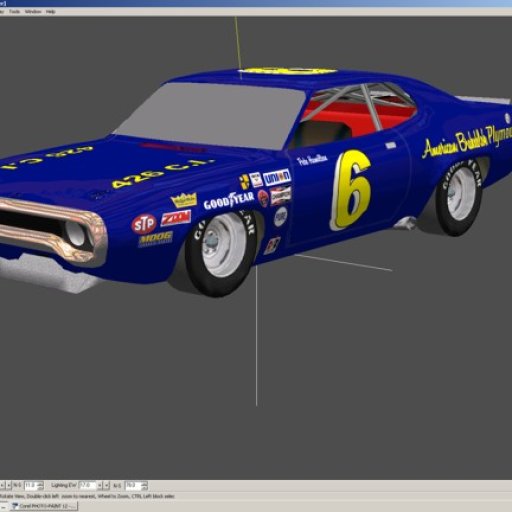The image size is (512, 512).
Task: Click the STP logo decal on car
Action: click(144, 224)
